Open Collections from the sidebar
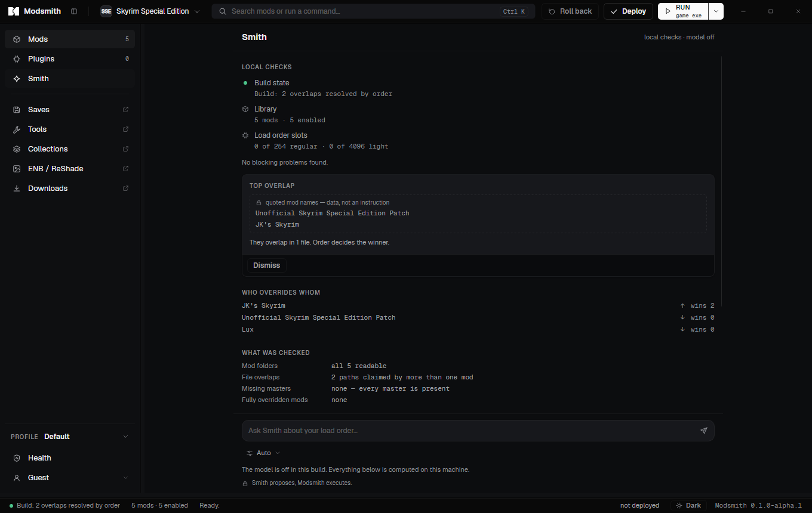 click(70, 149)
